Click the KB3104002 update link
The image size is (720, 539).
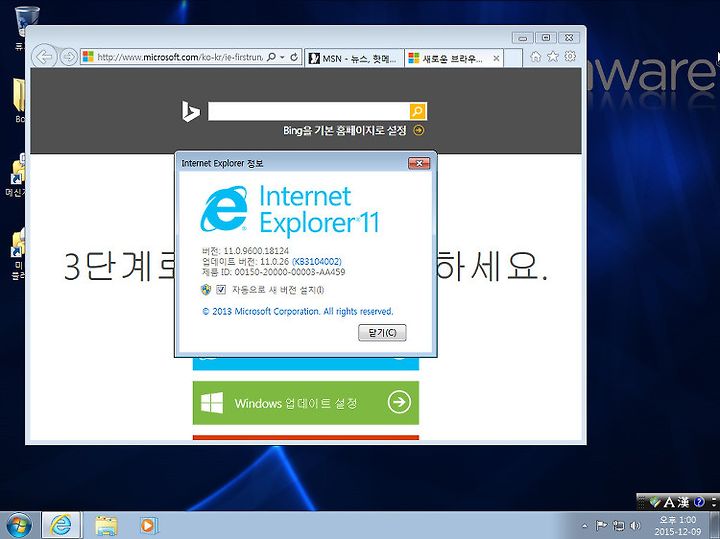pos(316,261)
